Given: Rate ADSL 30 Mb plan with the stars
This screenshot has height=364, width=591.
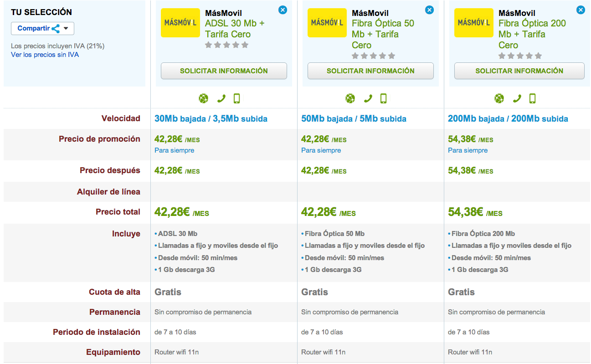Looking at the screenshot, I should click(226, 45).
